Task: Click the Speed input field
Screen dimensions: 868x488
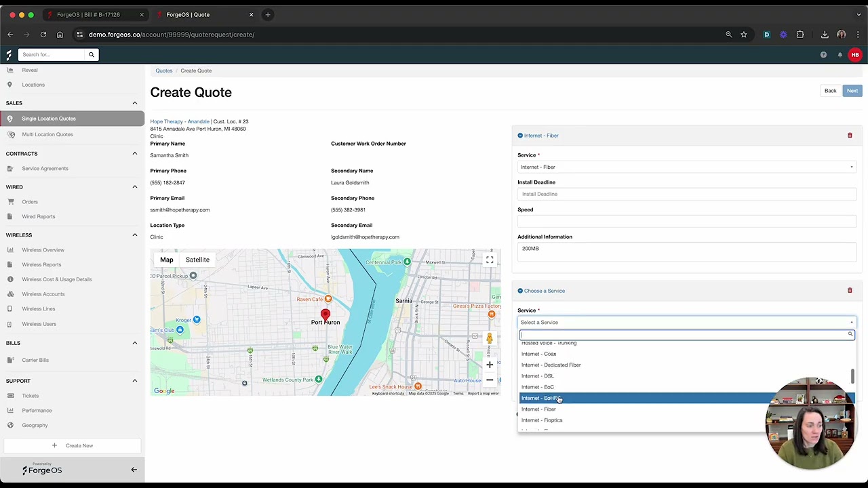Action: click(687, 221)
